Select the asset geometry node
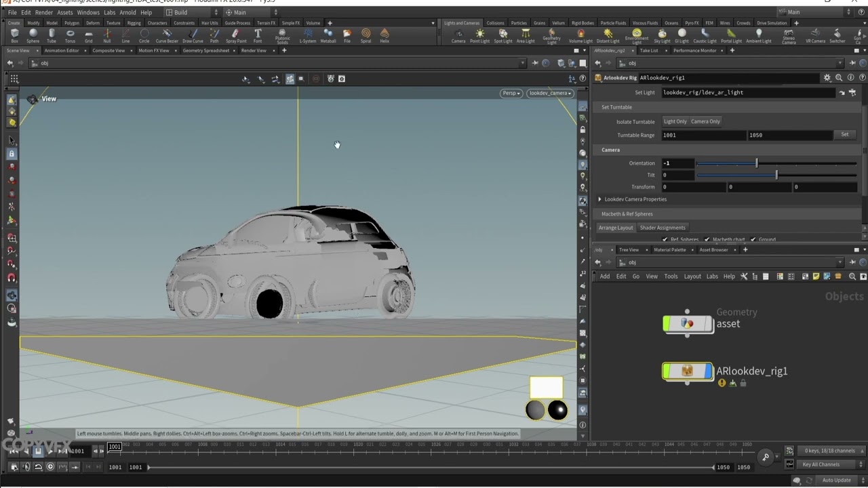 688,324
